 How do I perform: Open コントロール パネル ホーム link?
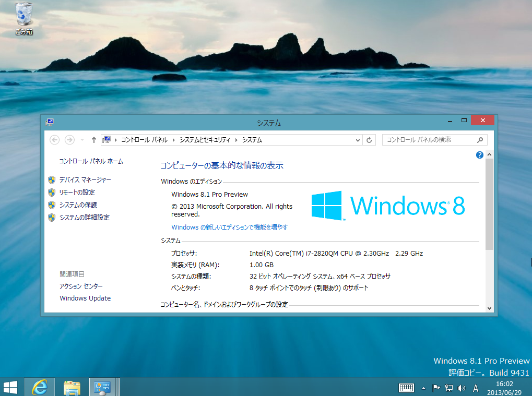91,161
